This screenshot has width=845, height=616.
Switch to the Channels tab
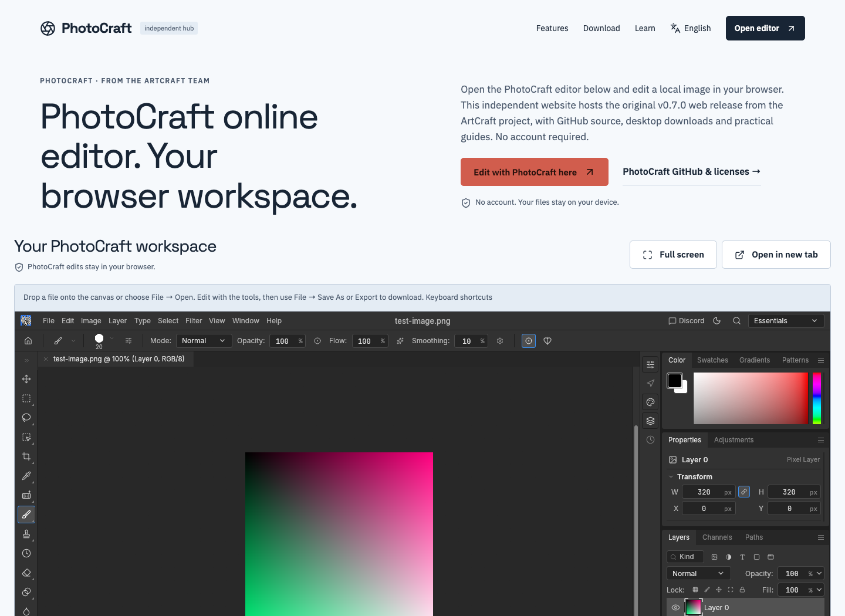[x=717, y=537]
